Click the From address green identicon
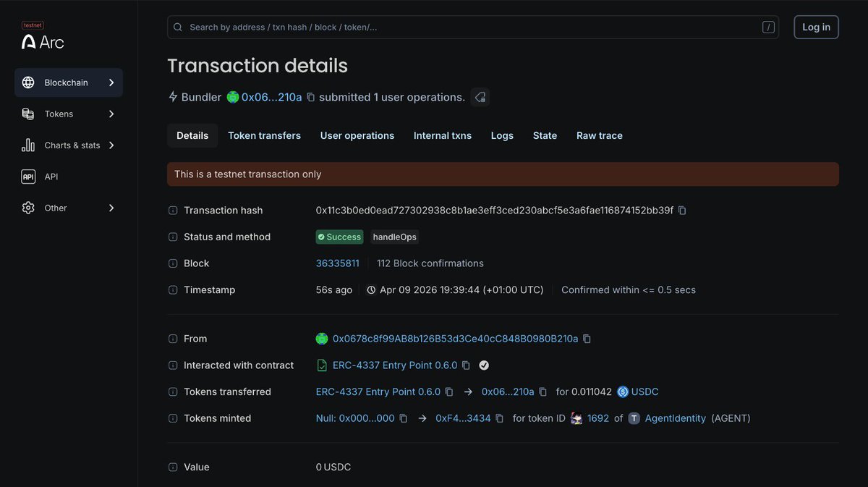Viewport: 868px width, 487px height. 322,339
